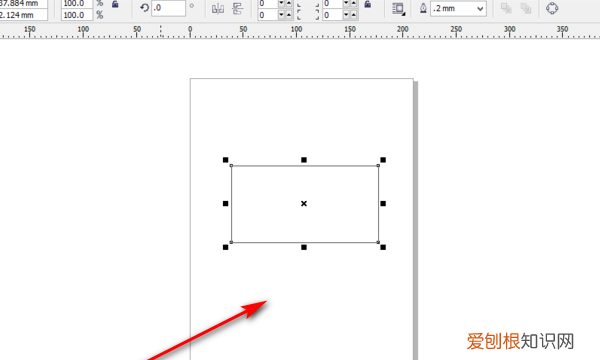This screenshot has height=360, width=600.
Task: Click the bottom-right selection handle of rectangle
Action: coord(383,248)
